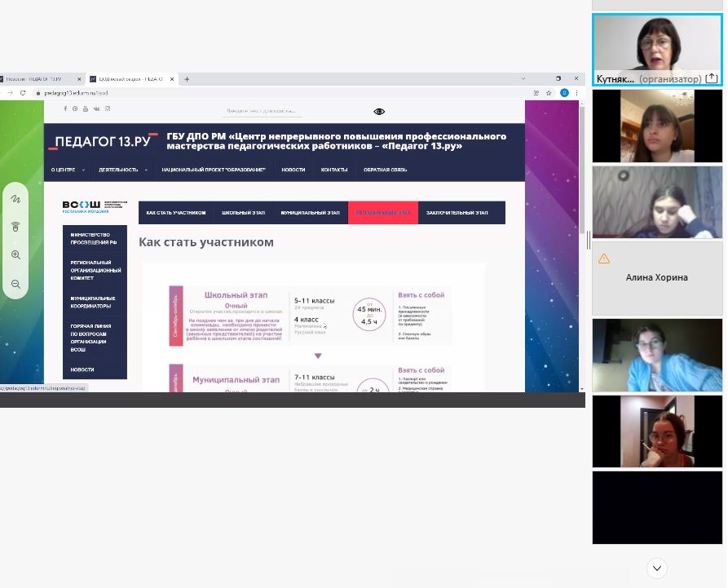Open the 'Школьный этап' tab

[x=243, y=213]
